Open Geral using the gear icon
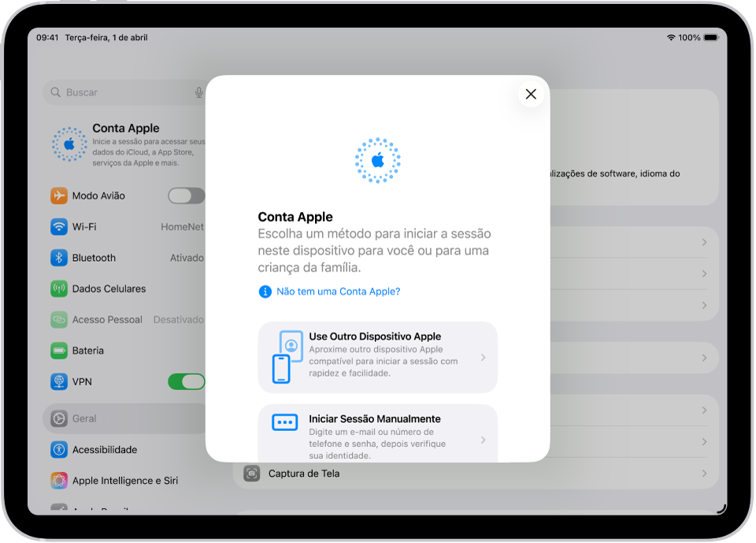 (x=58, y=418)
